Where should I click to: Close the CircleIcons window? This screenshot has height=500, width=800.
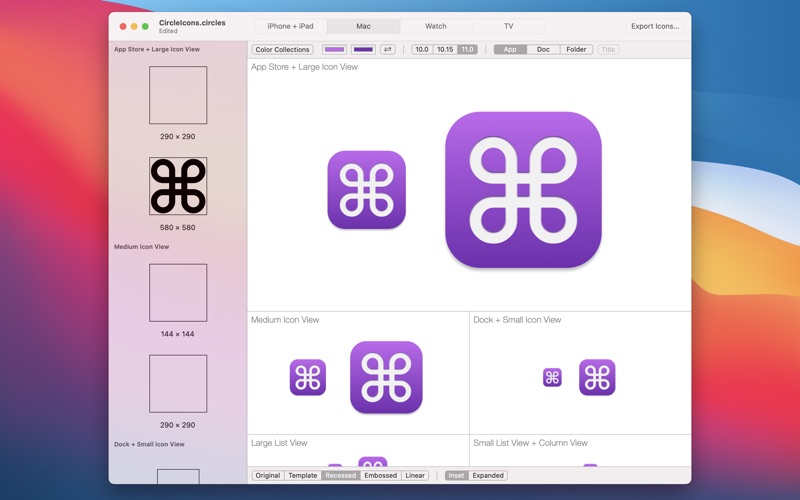(123, 26)
